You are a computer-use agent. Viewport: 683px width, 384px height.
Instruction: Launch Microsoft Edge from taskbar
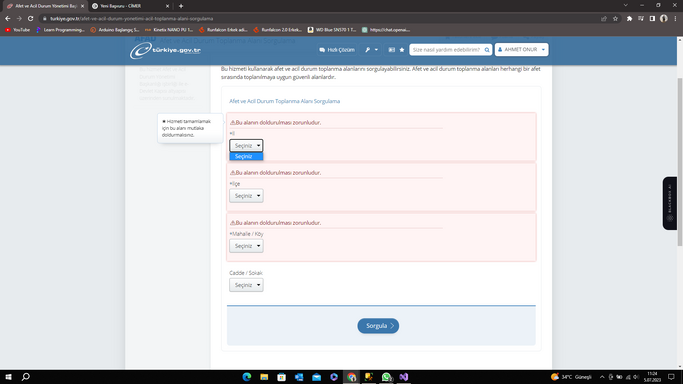click(x=247, y=377)
